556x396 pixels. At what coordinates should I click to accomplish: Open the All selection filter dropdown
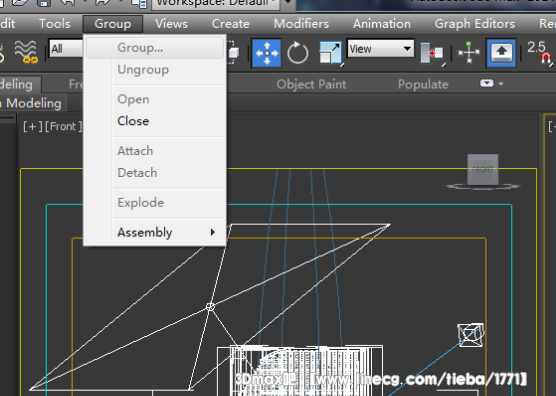(66, 49)
